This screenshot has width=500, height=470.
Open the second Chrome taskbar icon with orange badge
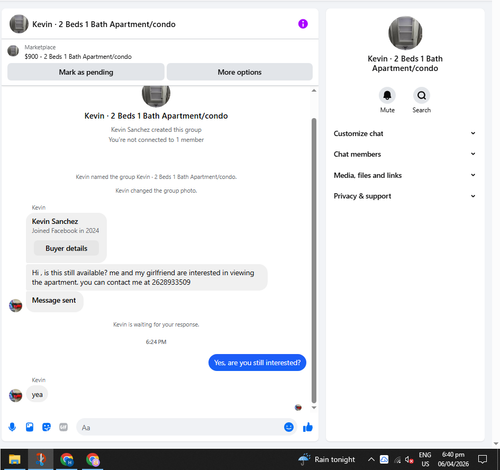coord(93,459)
